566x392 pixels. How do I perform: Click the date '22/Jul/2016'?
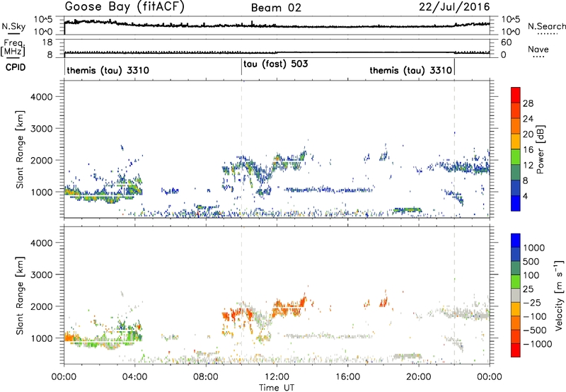click(x=454, y=7)
